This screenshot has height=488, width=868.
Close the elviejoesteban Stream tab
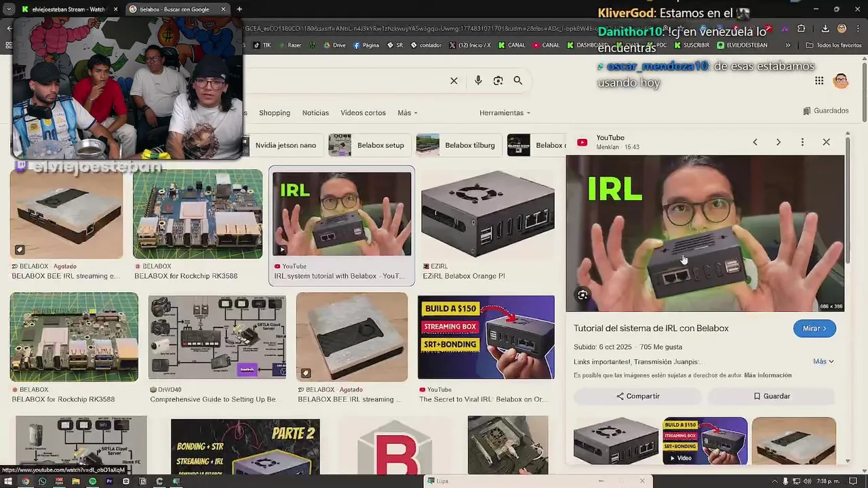point(115,9)
